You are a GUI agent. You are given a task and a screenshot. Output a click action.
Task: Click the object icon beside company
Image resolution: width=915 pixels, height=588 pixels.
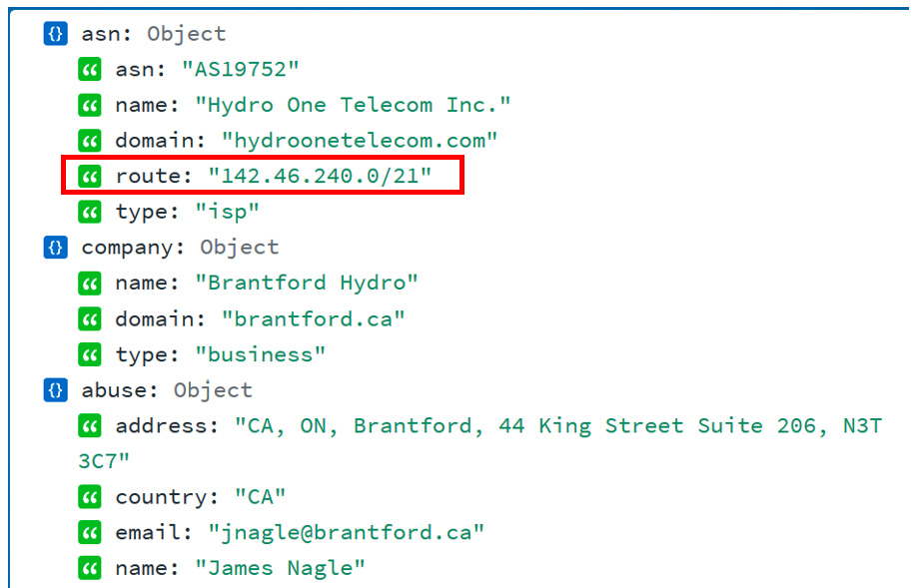(55, 248)
